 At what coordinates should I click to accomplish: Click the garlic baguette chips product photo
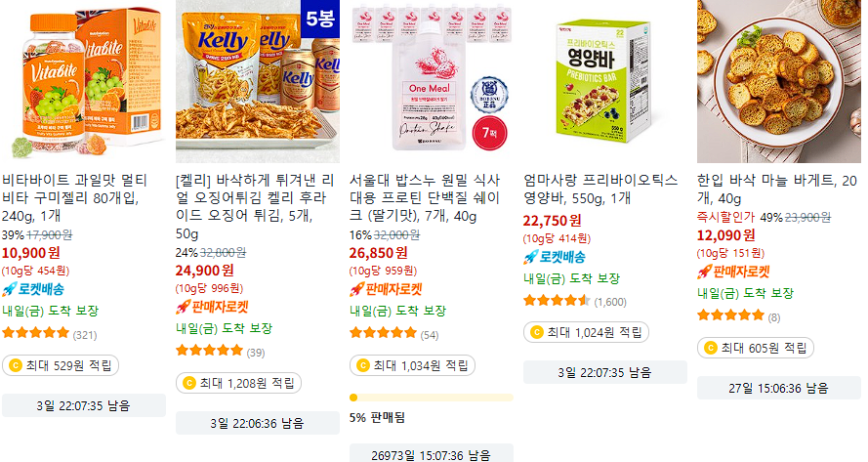[779, 81]
